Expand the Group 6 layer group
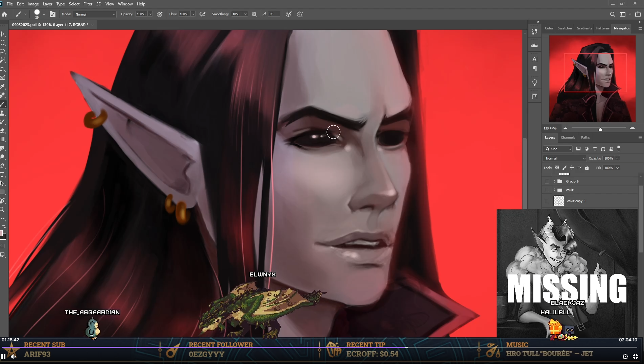The width and height of the screenshot is (644, 364). click(554, 181)
